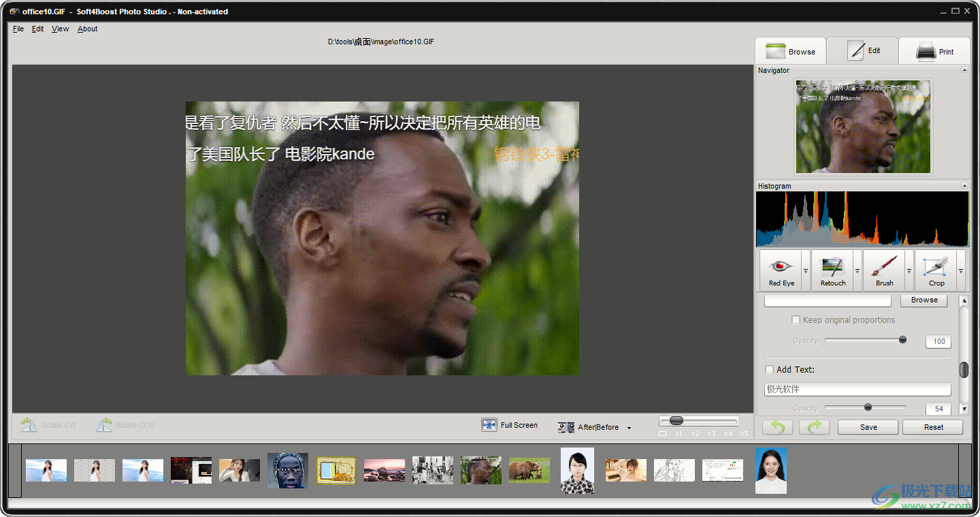Viewport: 980px width, 517px height.
Task: Enter Full Screen mode
Action: point(510,425)
